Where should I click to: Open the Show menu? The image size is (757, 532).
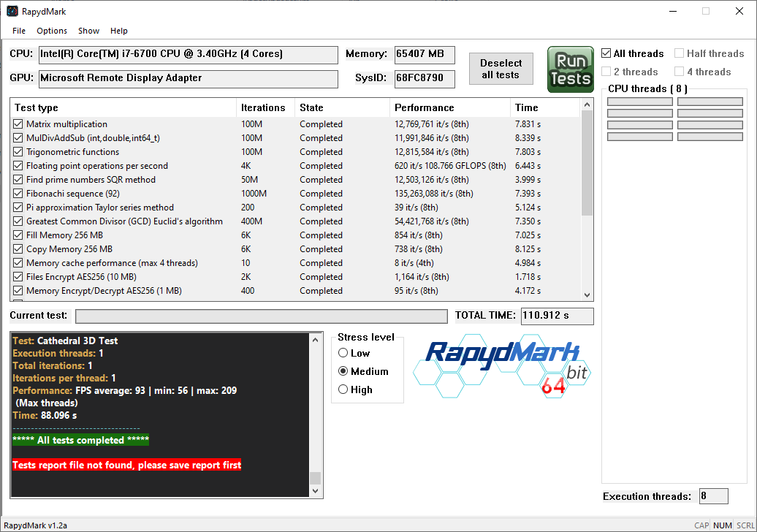click(88, 31)
